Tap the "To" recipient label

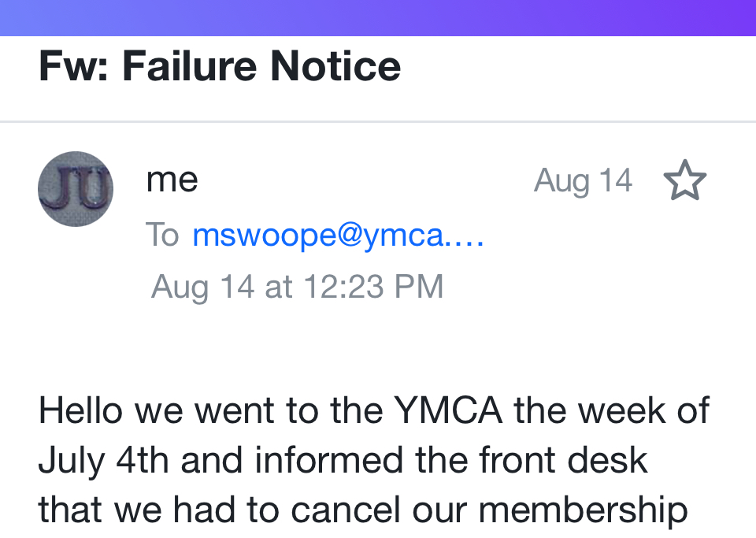click(162, 235)
